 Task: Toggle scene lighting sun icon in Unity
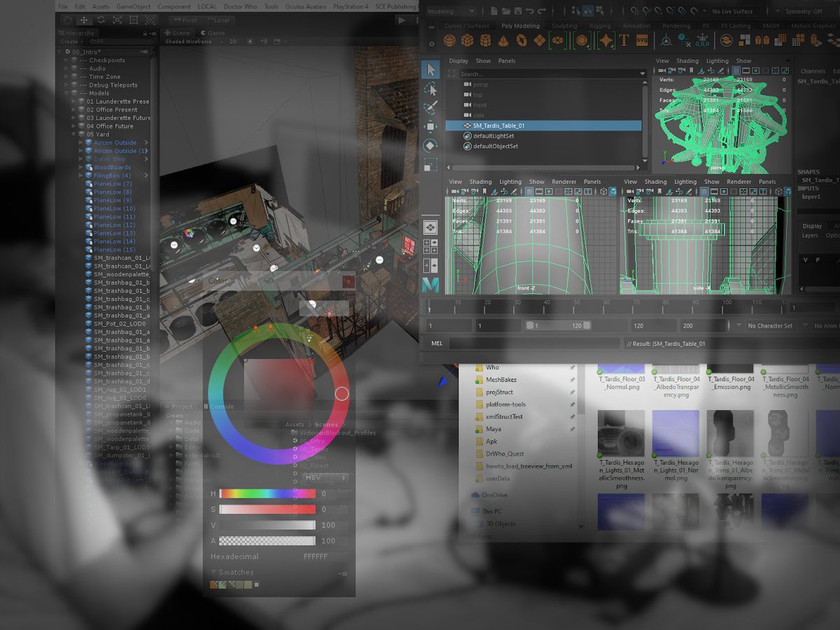pos(250,41)
